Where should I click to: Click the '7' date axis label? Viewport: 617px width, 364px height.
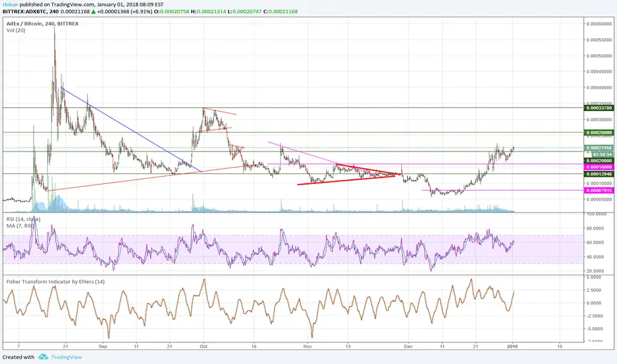tap(19, 347)
